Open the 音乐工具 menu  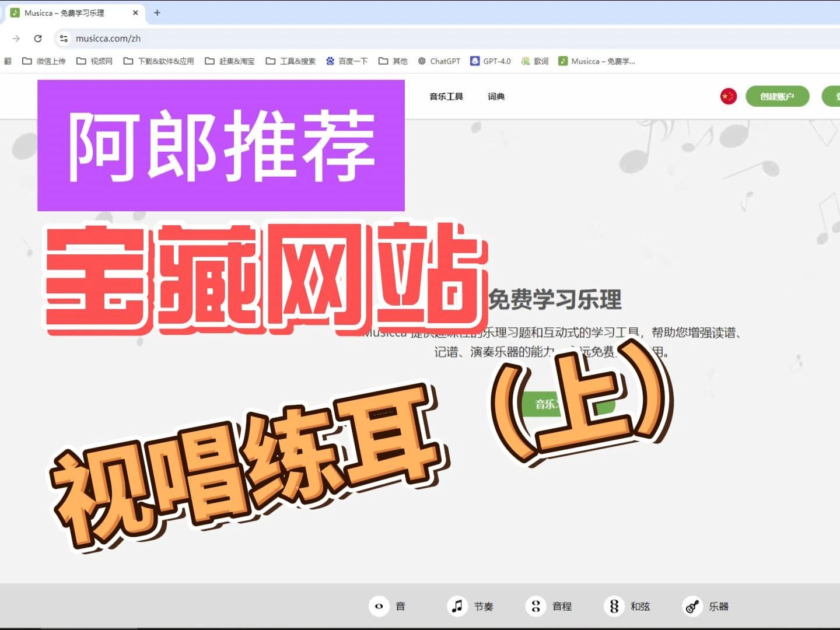tap(446, 96)
